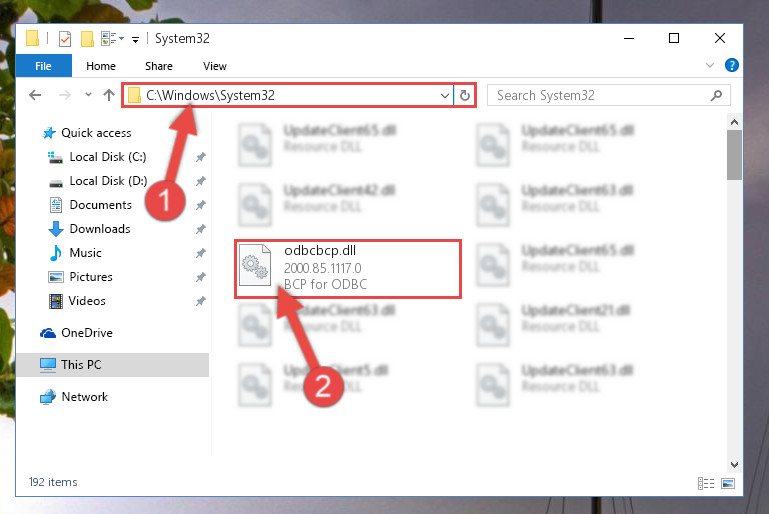
Task: Click the search magnifier icon
Action: pos(716,95)
